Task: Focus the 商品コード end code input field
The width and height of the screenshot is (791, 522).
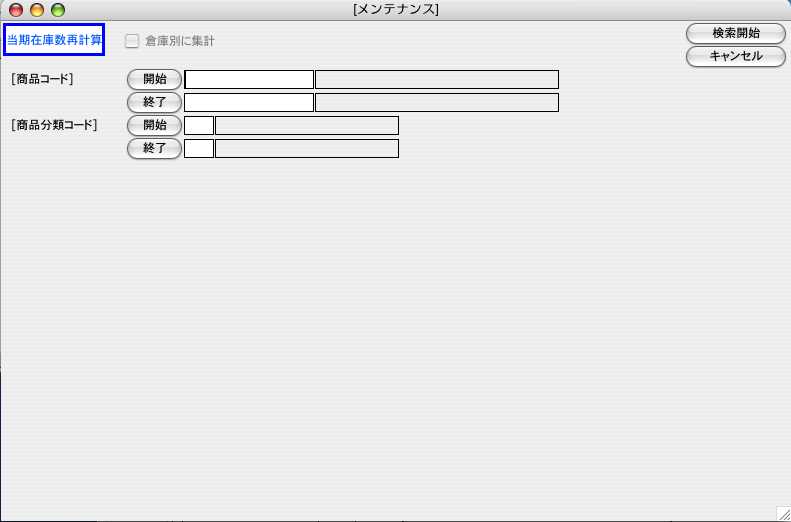Action: 249,102
